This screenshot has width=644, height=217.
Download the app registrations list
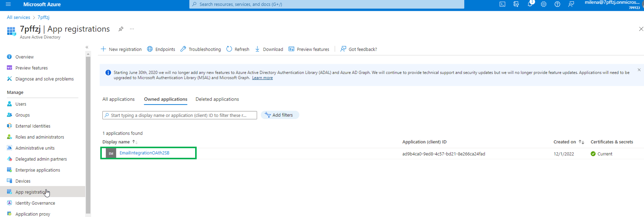point(269,49)
